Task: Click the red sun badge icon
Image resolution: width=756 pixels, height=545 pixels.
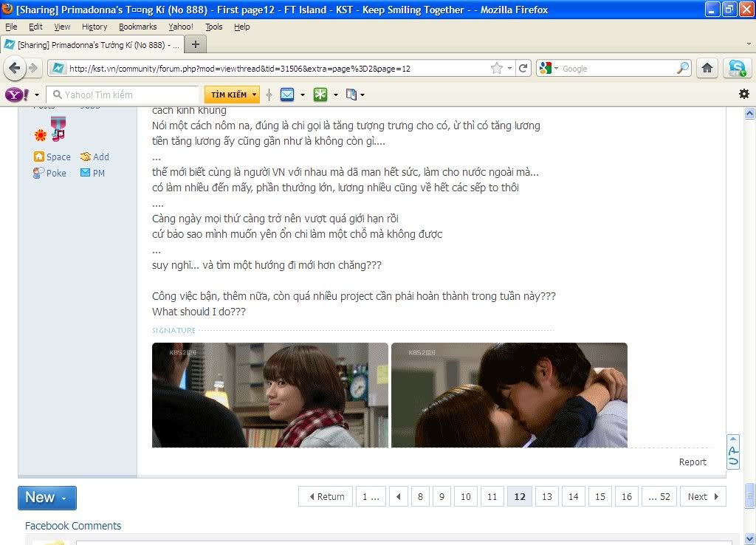Action: point(41,135)
